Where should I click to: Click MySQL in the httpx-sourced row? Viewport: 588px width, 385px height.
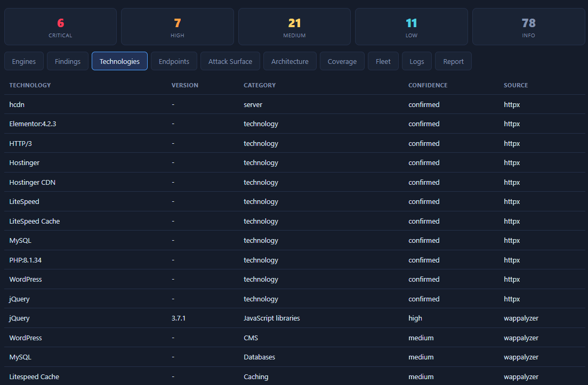tap(20, 241)
